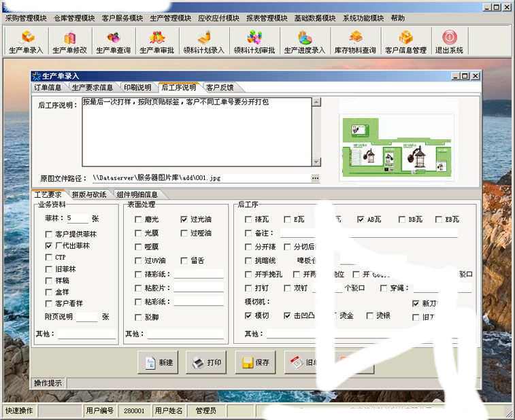Open the 仓库管理模块 menu
This screenshot has width=515, height=420.
[74, 18]
